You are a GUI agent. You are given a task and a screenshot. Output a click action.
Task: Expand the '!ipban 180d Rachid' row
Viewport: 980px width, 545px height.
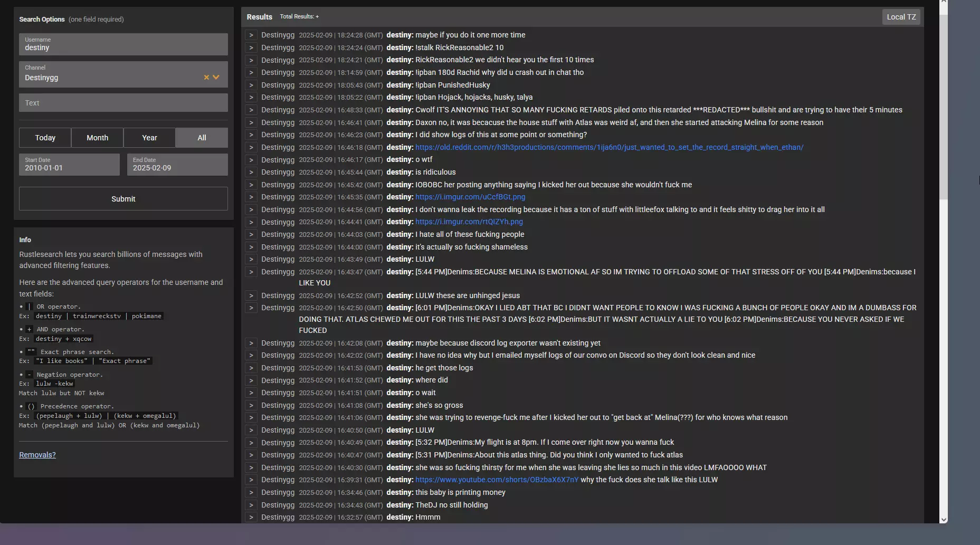251,72
